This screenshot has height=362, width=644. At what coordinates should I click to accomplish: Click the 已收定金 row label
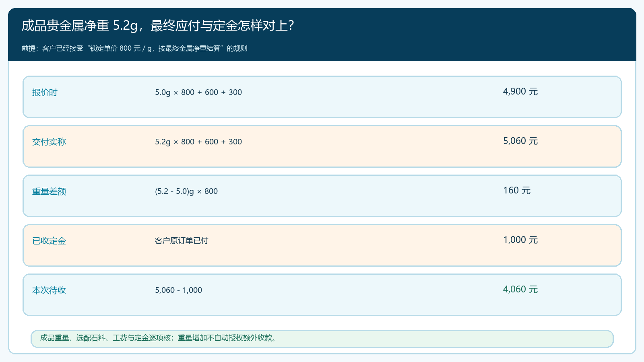[x=49, y=241]
